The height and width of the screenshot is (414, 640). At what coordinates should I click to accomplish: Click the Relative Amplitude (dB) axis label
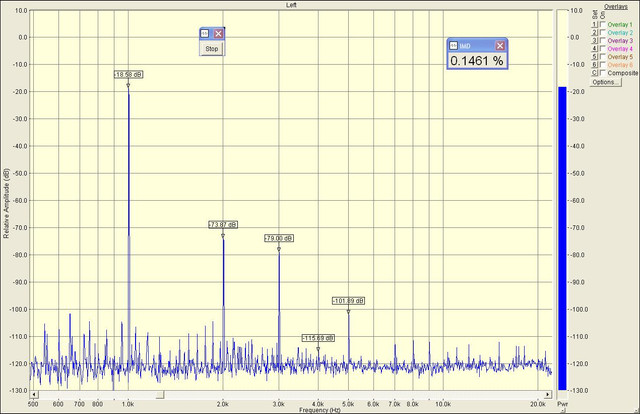click(6, 203)
